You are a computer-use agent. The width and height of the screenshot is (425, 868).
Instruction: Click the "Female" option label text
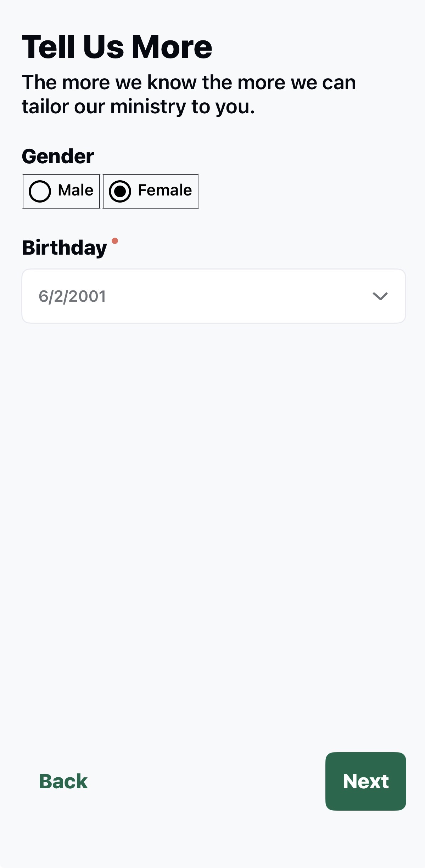(165, 190)
